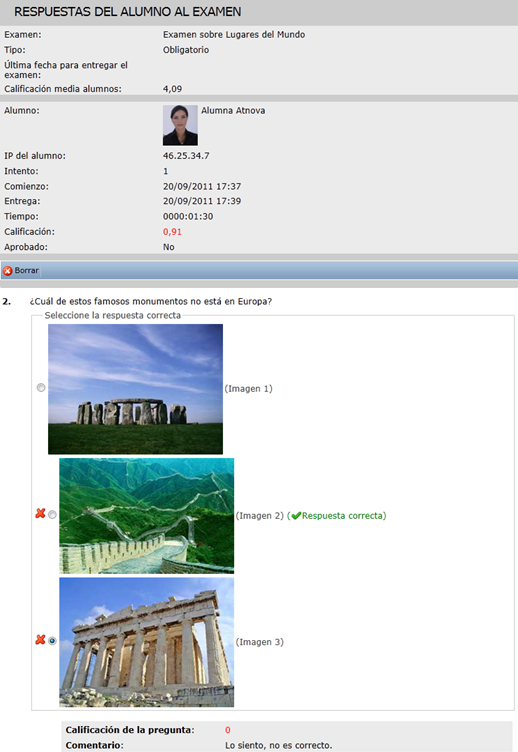
Task: Click the Borrar button label
Action: (x=26, y=270)
